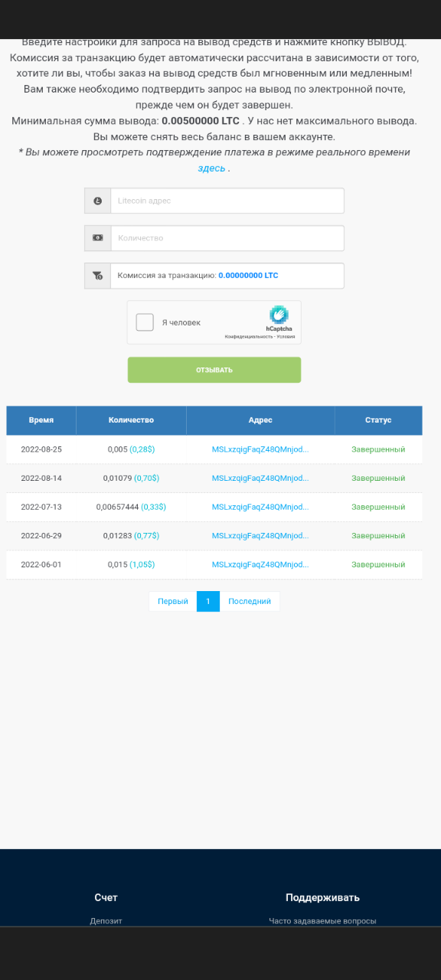Screen dimensions: 441x980
Task: Open Часто задаваемые вопросы footer link
Action: (322, 921)
